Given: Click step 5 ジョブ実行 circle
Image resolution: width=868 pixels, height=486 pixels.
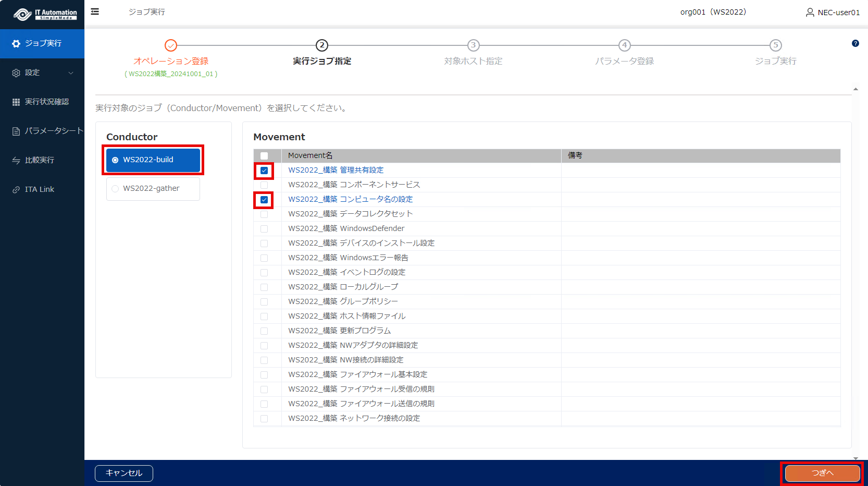Looking at the screenshot, I should 775,45.
